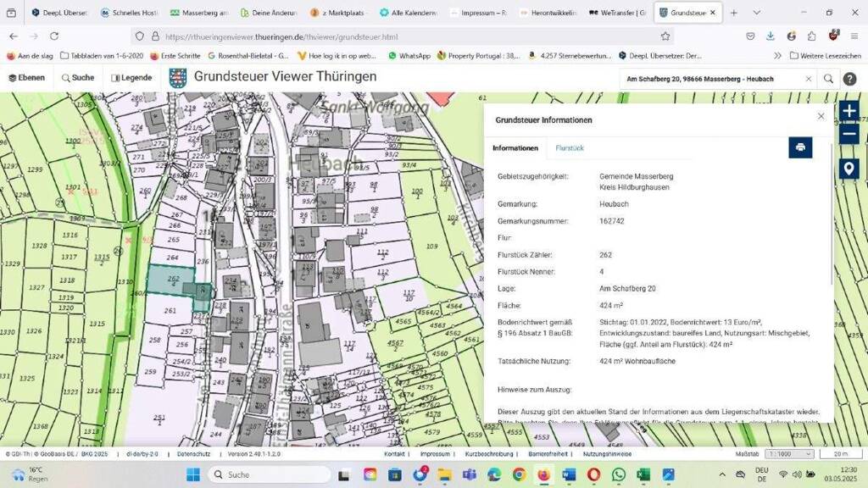Close the Grundsteuer Informationen panel
868x488 pixels.
tap(821, 116)
